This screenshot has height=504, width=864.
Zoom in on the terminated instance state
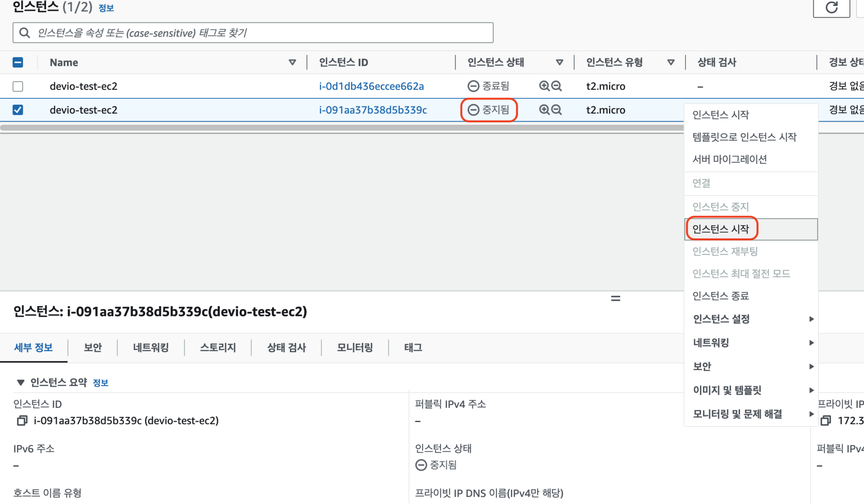[544, 86]
